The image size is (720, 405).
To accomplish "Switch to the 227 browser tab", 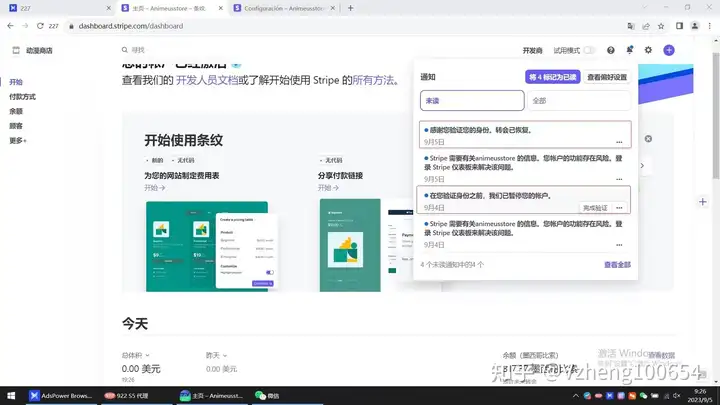I will (x=60, y=8).
